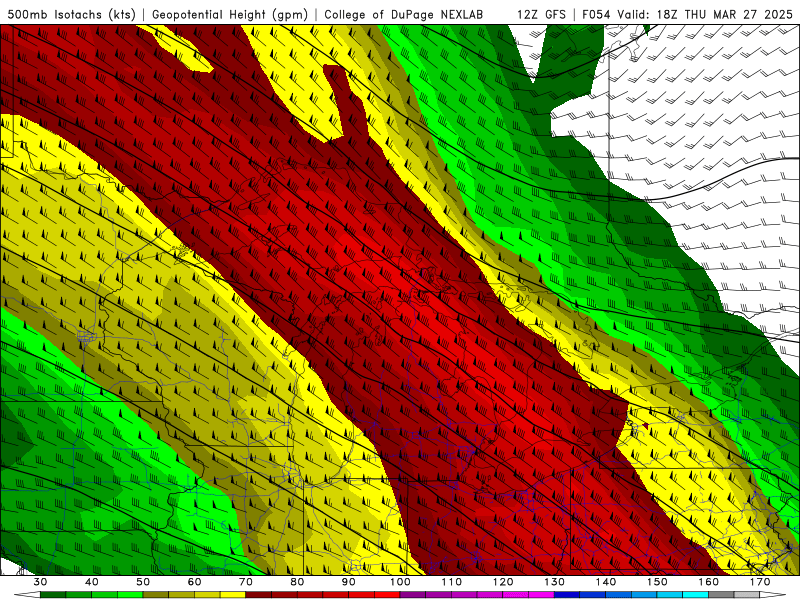800x600 pixels.
Task: Click the '110' value on the color scale
Action: pyautogui.click(x=452, y=582)
